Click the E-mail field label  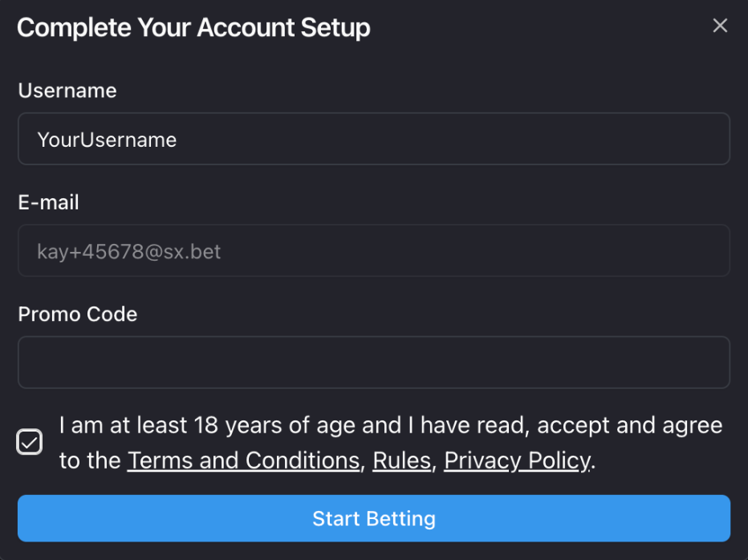[49, 202]
